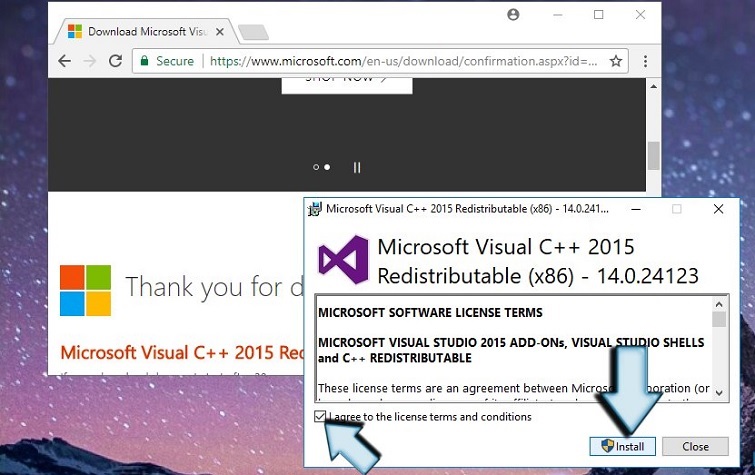Image resolution: width=755 pixels, height=475 pixels.
Task: Open the Chrome profile icon
Action: 514,15
